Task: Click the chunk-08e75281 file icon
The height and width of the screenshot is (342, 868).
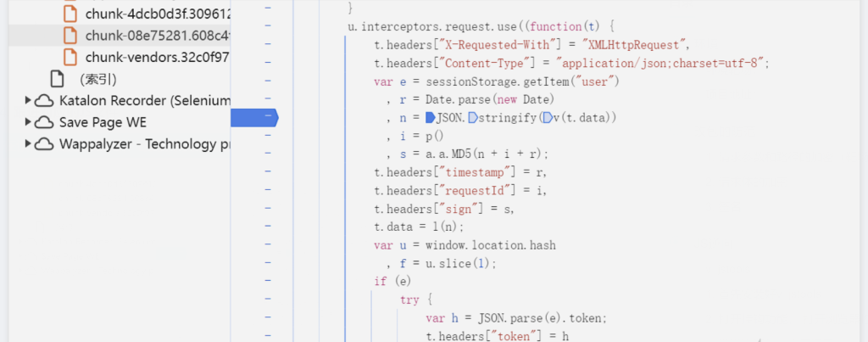Action: 70,36
